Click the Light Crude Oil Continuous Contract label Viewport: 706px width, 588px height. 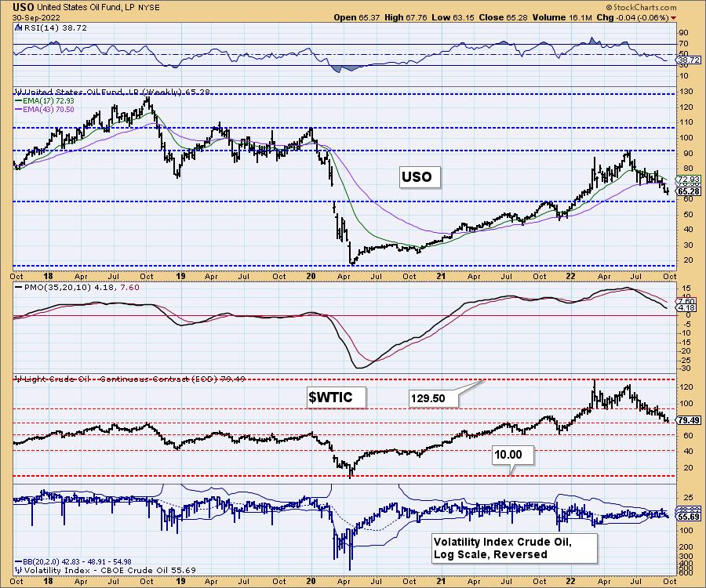point(134,379)
